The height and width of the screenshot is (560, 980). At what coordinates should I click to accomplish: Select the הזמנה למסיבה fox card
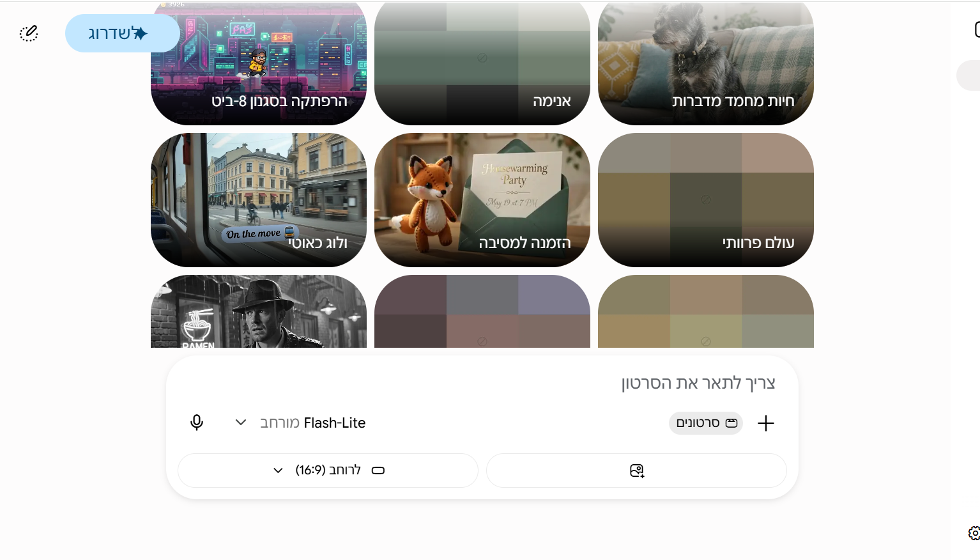pyautogui.click(x=482, y=200)
